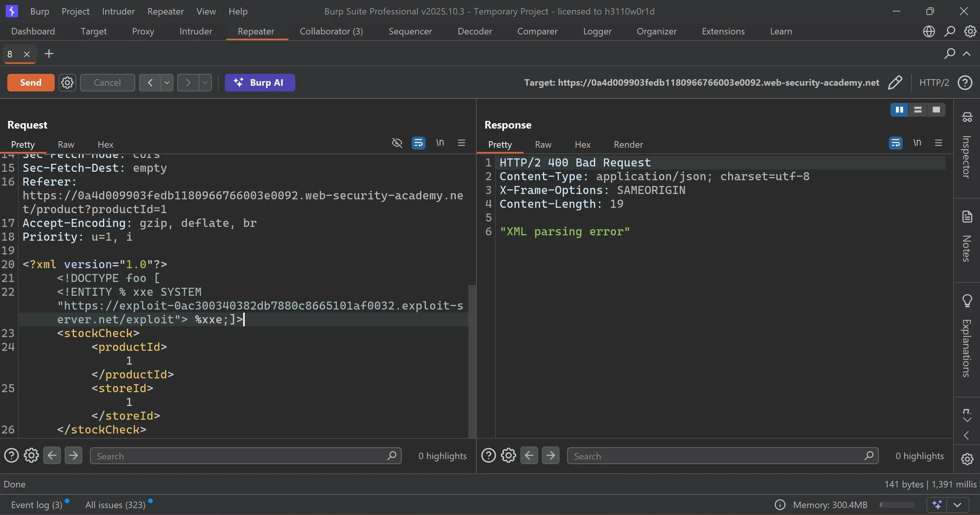
Task: Expand the forward history dropdown arrow
Action: point(205,83)
